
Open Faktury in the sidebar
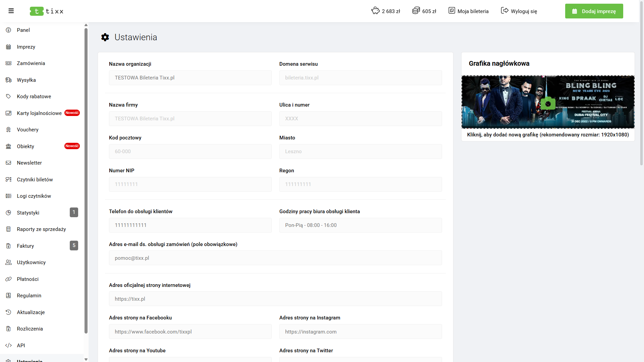point(25,246)
